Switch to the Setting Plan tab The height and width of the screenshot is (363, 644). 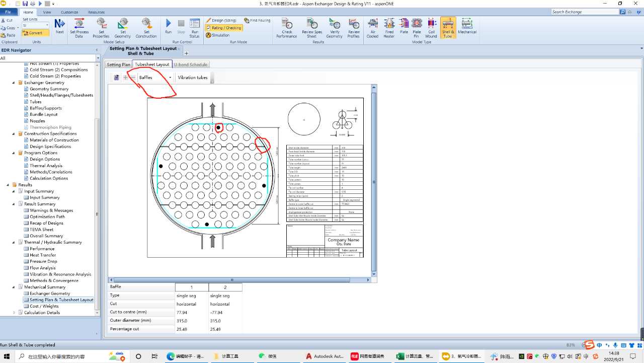click(x=119, y=64)
